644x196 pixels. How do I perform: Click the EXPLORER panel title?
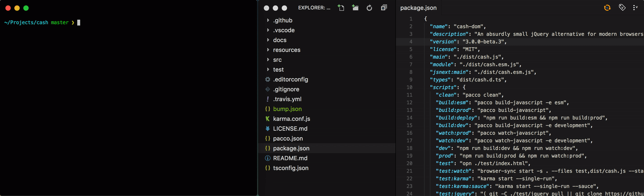click(x=314, y=8)
